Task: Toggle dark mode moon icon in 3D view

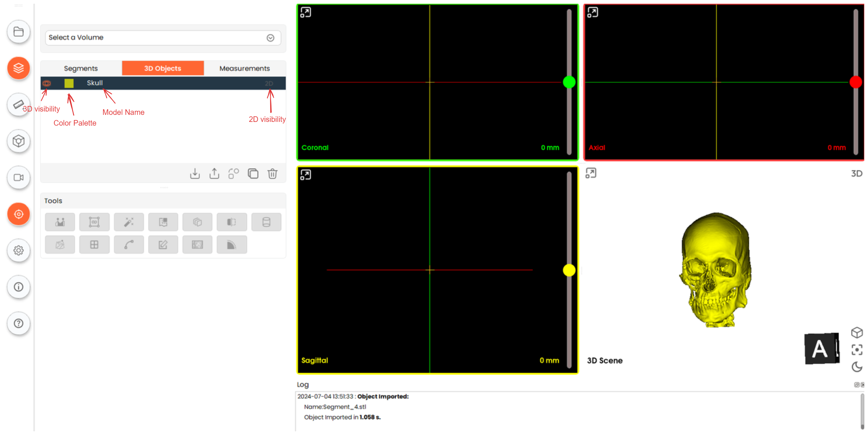Action: point(857,367)
